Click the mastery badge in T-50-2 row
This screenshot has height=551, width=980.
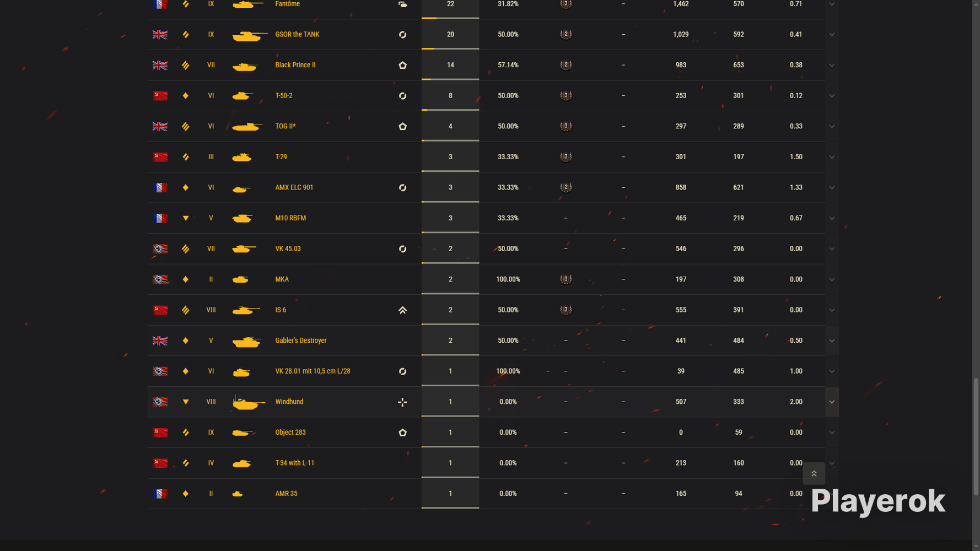click(566, 95)
